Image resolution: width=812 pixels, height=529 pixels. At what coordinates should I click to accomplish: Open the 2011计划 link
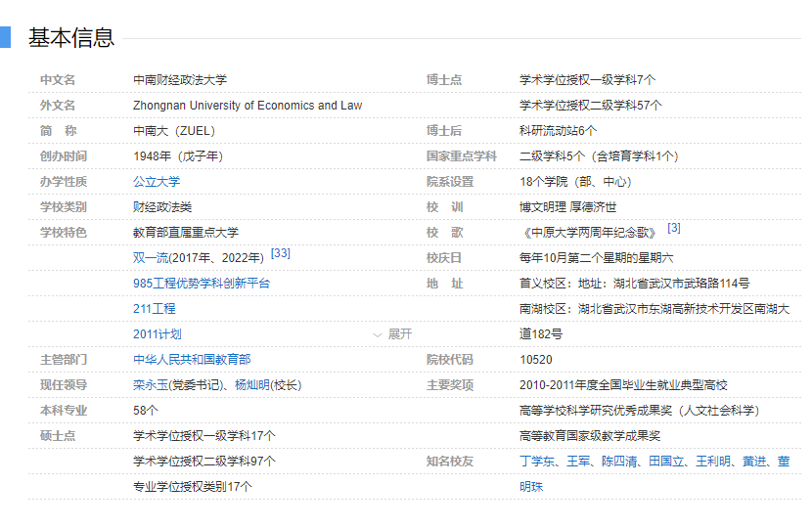point(158,334)
